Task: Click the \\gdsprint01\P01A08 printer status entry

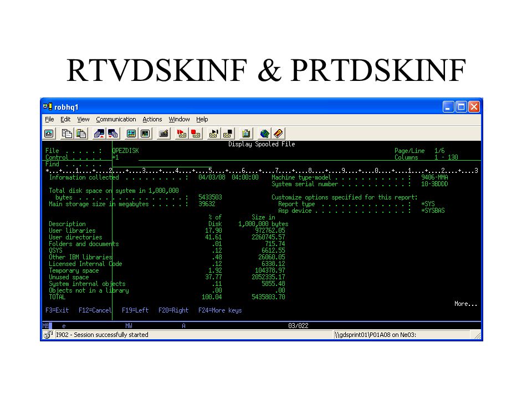Action: point(375,335)
